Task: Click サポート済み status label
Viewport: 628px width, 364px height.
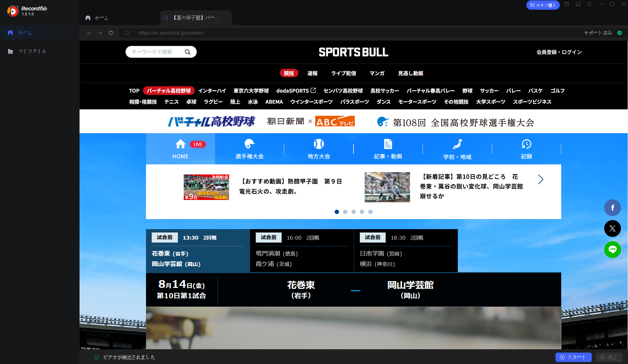Action: point(598,33)
